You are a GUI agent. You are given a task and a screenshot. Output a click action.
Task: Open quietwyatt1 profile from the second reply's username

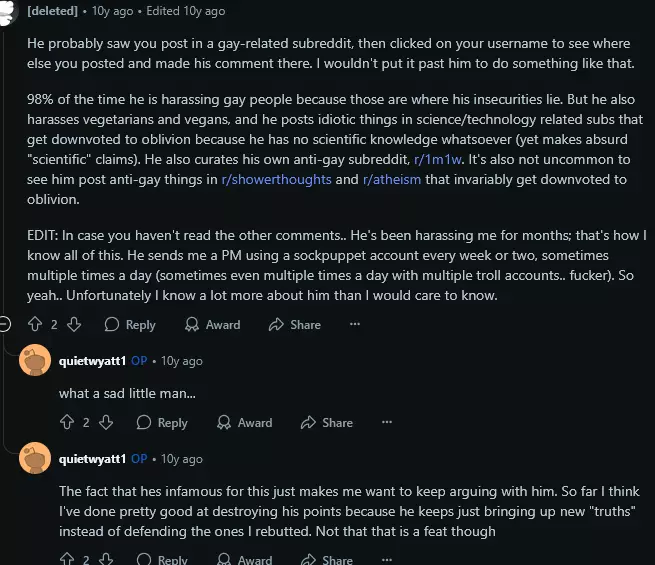pos(93,458)
